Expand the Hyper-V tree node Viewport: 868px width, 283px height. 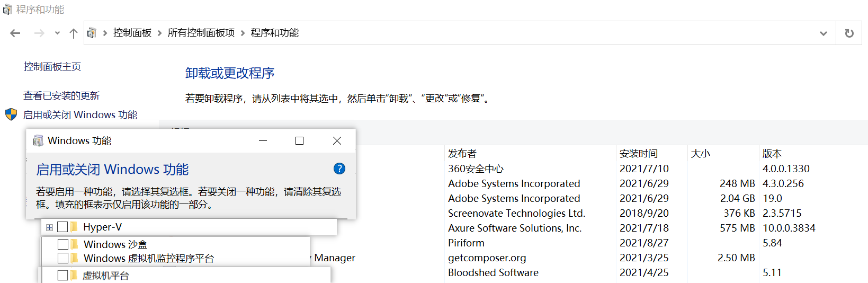pyautogui.click(x=49, y=228)
